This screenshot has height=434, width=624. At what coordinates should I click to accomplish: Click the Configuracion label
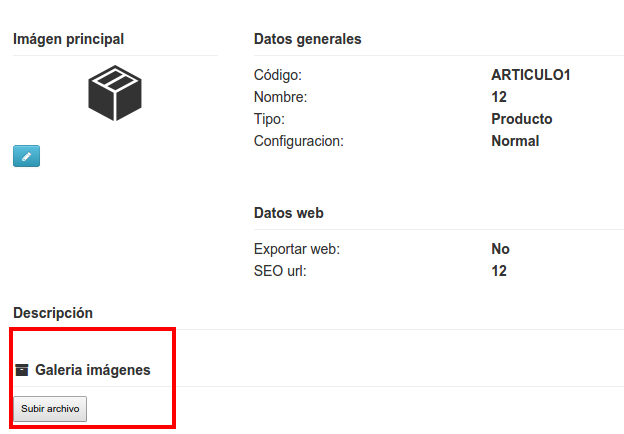tap(299, 141)
